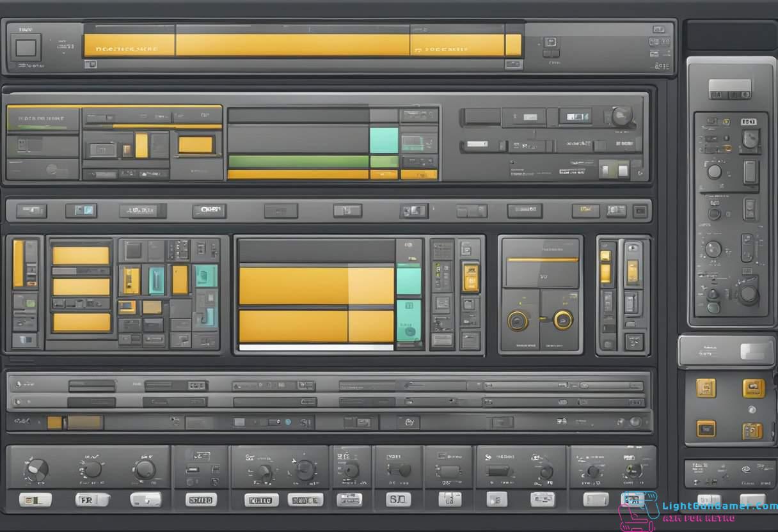Screen dimensions: 778x532
Task: Click the leftmost dial in the bottom knob row
Action: pyautogui.click(x=36, y=471)
